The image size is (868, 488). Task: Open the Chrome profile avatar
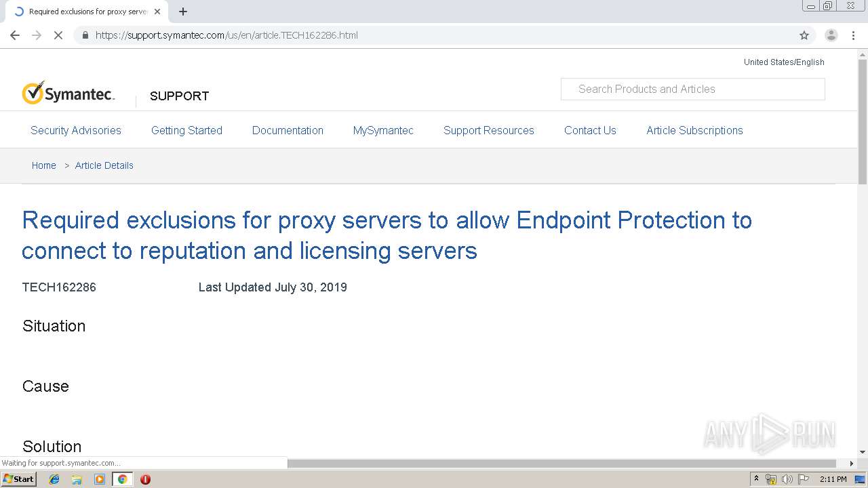click(831, 35)
